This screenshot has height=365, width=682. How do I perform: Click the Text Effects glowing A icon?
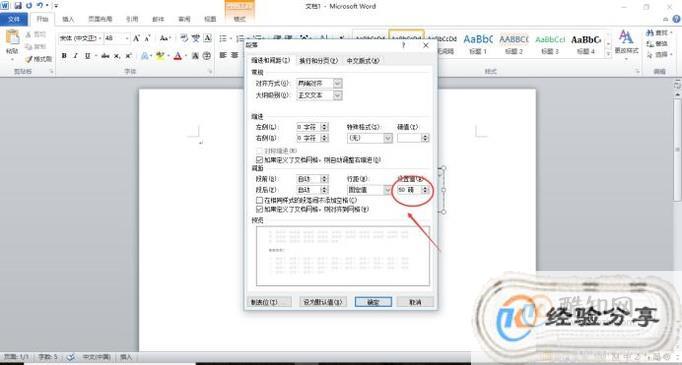pos(145,56)
